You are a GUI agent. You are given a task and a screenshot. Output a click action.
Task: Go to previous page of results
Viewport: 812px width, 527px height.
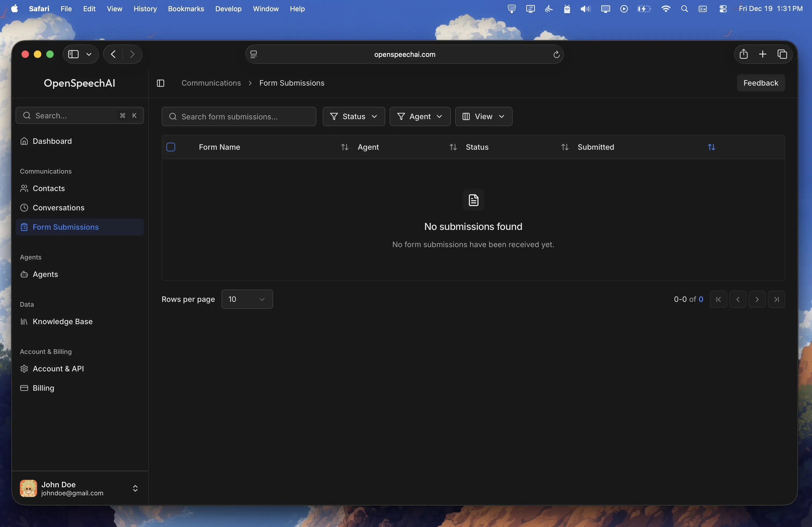pyautogui.click(x=738, y=299)
